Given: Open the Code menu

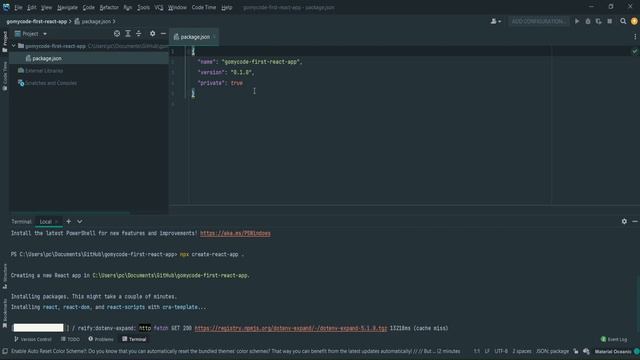Looking at the screenshot, I should click(89, 7).
